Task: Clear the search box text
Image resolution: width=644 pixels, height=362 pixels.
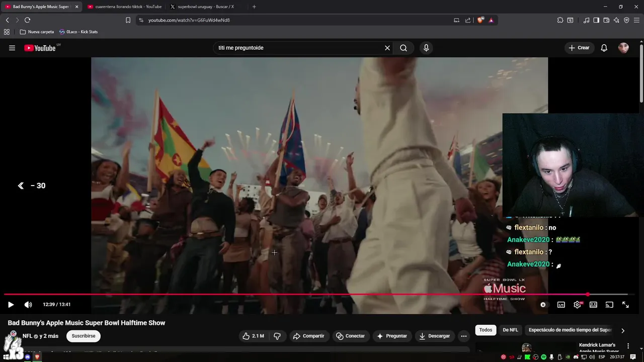Action: tap(387, 48)
